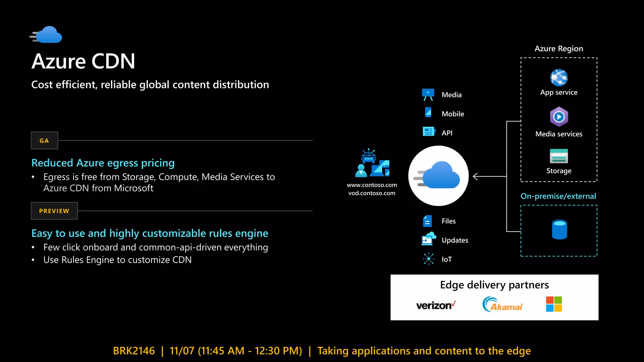Click 'Few click onboard and common-api-driven everything' bullet
Screen dimensions: 644x362
pyautogui.click(x=156, y=247)
